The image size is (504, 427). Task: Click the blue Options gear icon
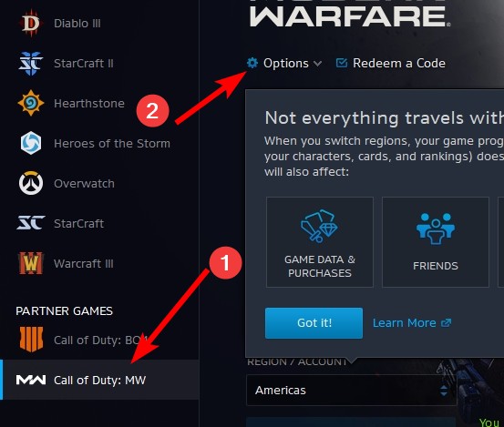point(252,63)
